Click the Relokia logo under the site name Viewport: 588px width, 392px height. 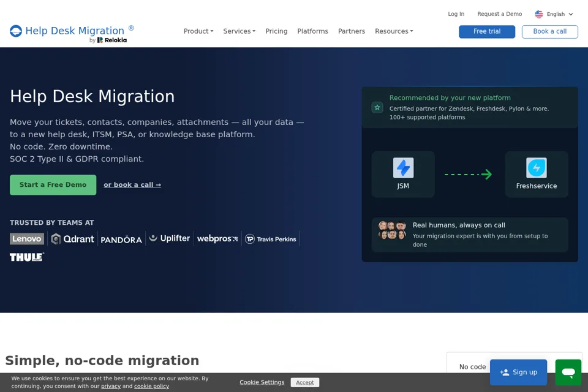pyautogui.click(x=111, y=40)
